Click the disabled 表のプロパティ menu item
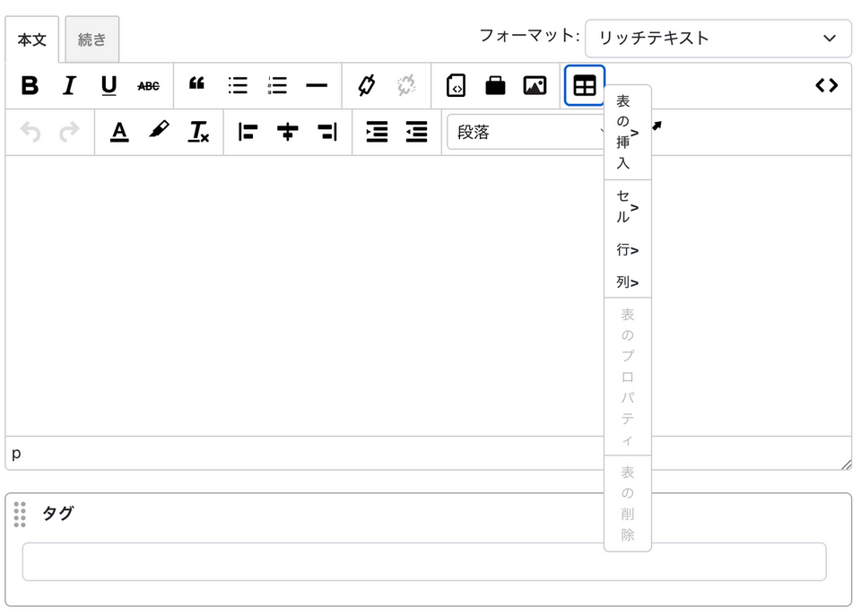 (x=628, y=377)
